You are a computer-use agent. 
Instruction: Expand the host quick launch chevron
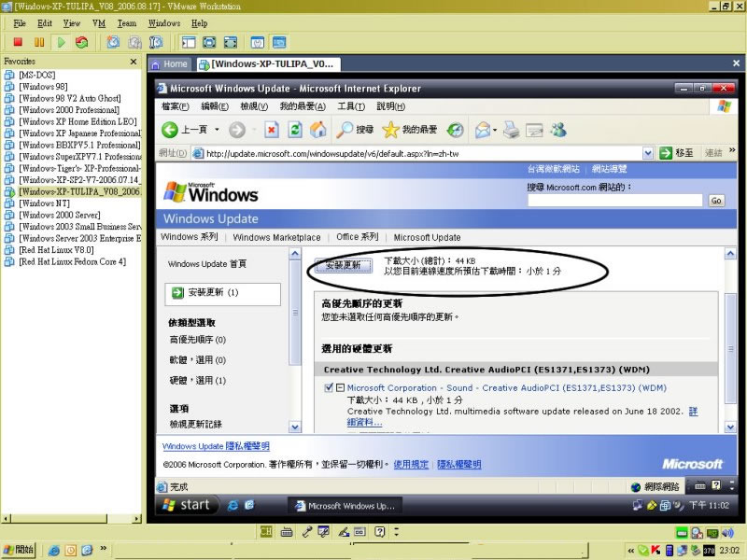point(104,549)
